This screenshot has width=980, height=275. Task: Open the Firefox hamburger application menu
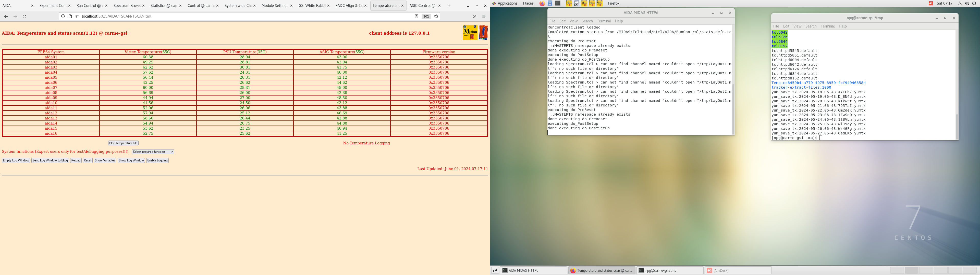tap(484, 16)
